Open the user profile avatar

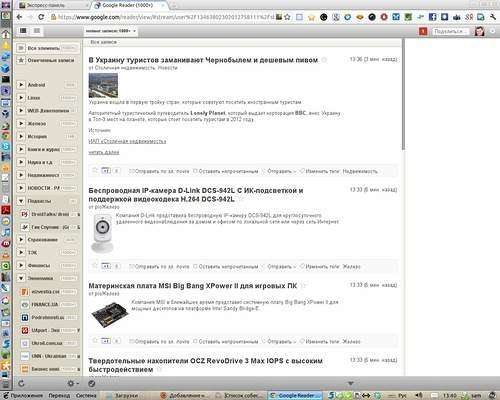point(479,31)
